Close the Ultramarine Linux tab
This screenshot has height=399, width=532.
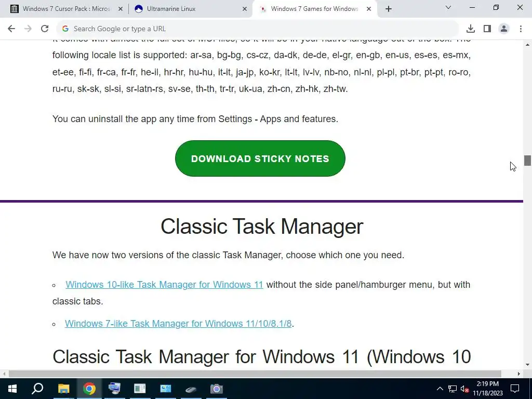point(245,9)
